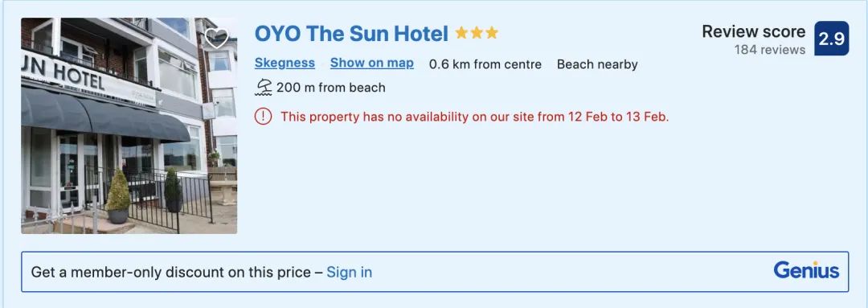The width and height of the screenshot is (868, 308).
Task: Click the 0.6 km from centre text
Action: tap(485, 64)
